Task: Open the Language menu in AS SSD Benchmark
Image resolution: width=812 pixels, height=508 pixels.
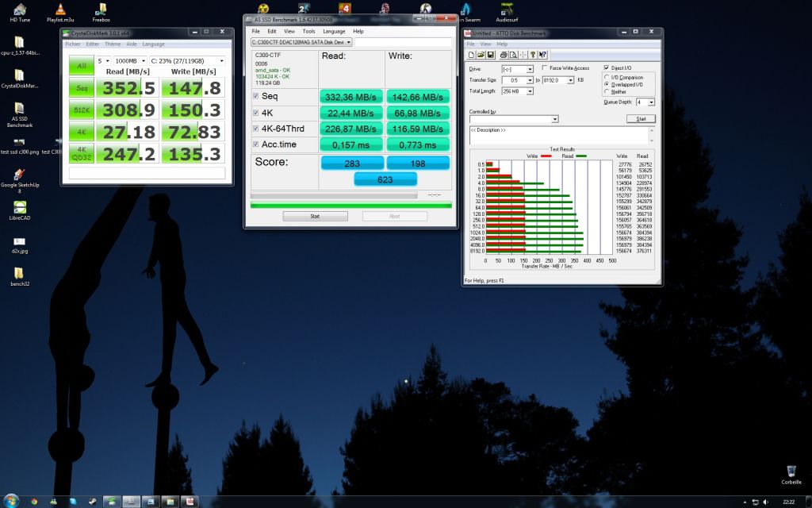Action: tap(334, 31)
